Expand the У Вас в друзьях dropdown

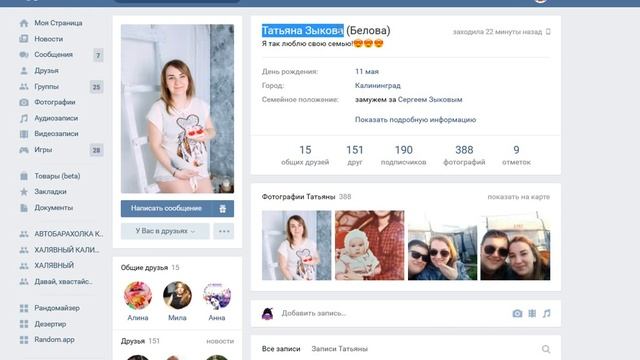point(165,231)
